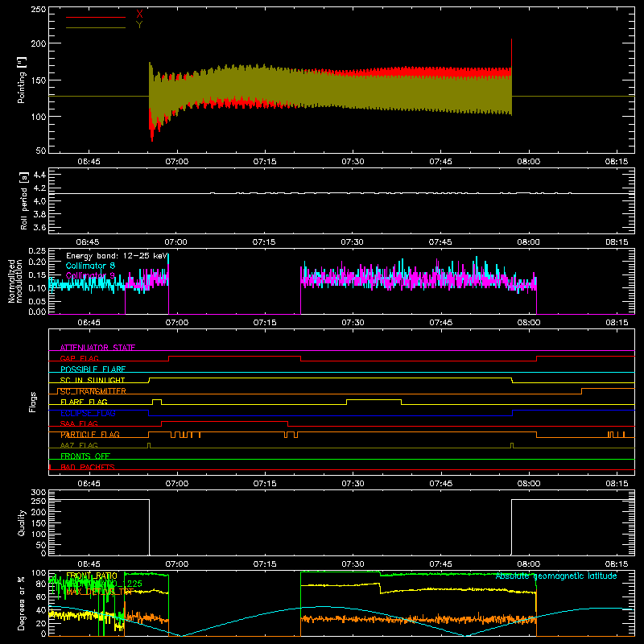This screenshot has height=644, width=644.
Task: Click the Degrees or % axis title
Action: point(21,603)
